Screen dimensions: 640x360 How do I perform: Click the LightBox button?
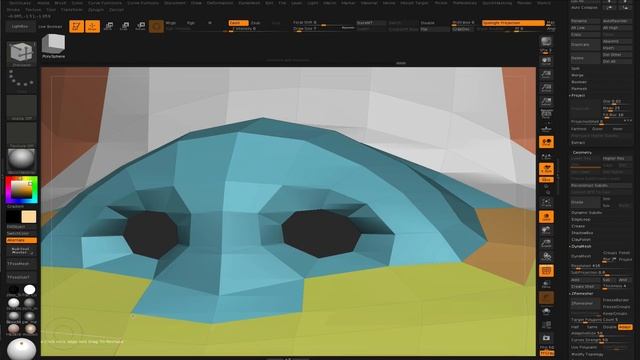click(x=20, y=26)
